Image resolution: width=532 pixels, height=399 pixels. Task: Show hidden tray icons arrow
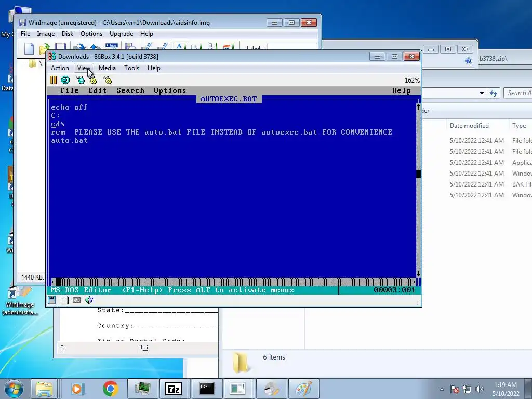[442, 389]
